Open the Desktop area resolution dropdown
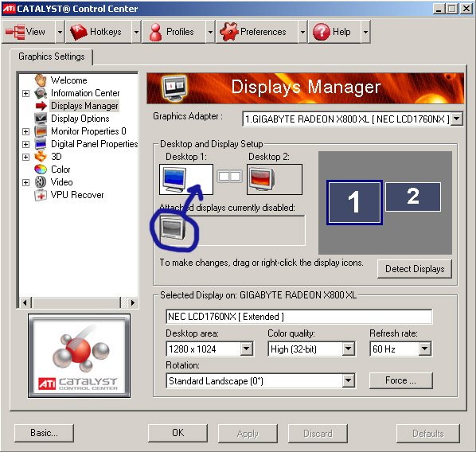The height and width of the screenshot is (452, 476). (247, 349)
